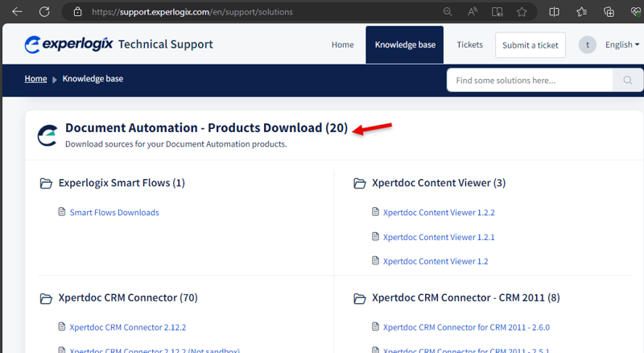Click the search magnifier button

[x=627, y=81]
